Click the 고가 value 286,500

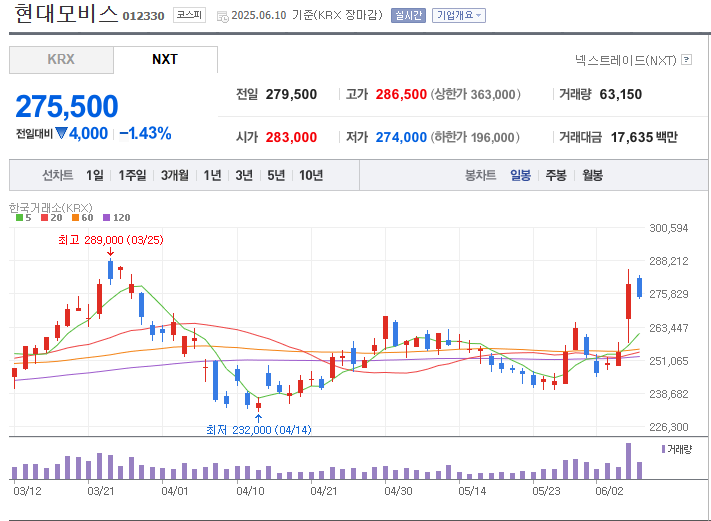click(x=401, y=94)
